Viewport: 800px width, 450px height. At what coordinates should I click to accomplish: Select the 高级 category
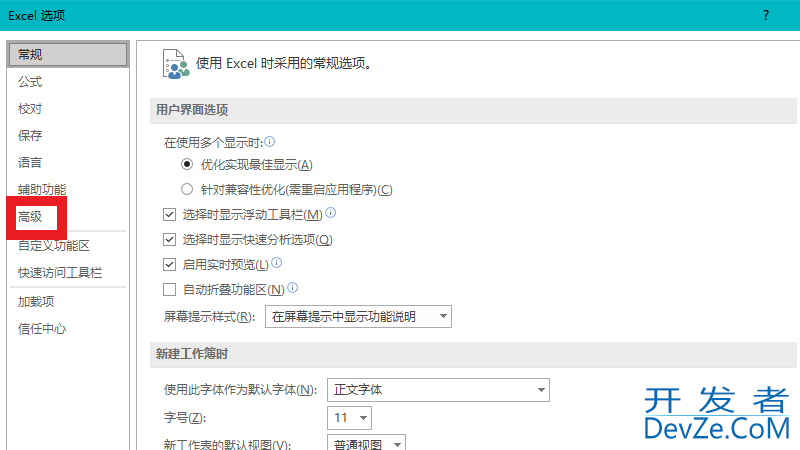pos(30,217)
